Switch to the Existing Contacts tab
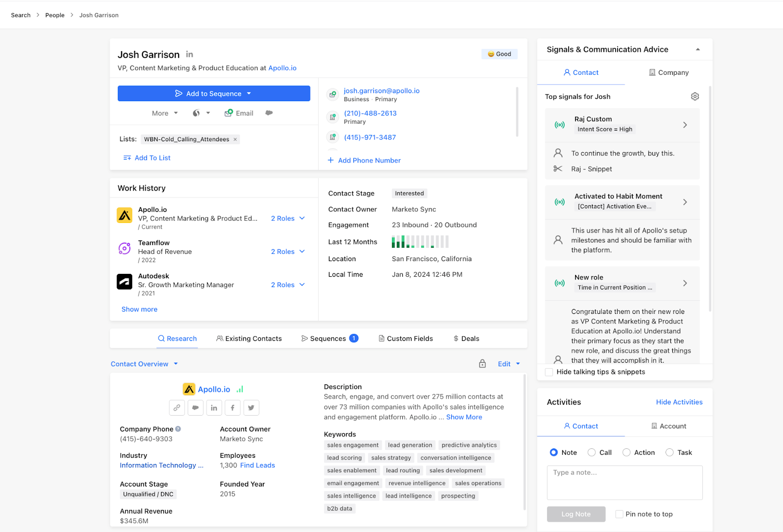783x532 pixels. tap(249, 338)
